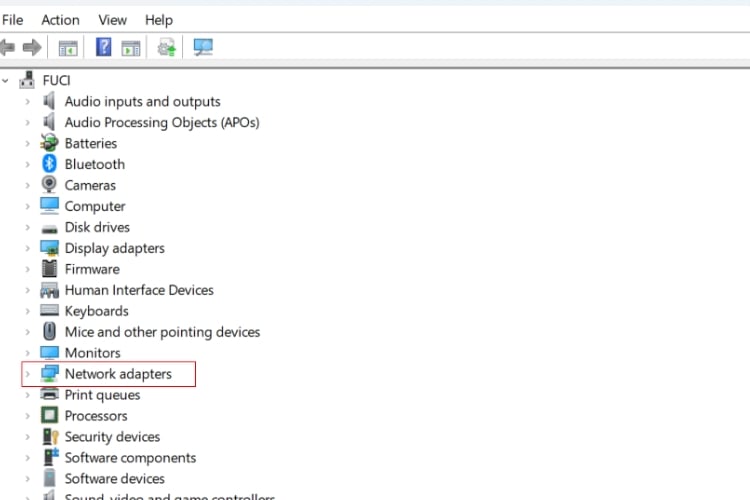Expand the Display adapters node

click(x=28, y=248)
